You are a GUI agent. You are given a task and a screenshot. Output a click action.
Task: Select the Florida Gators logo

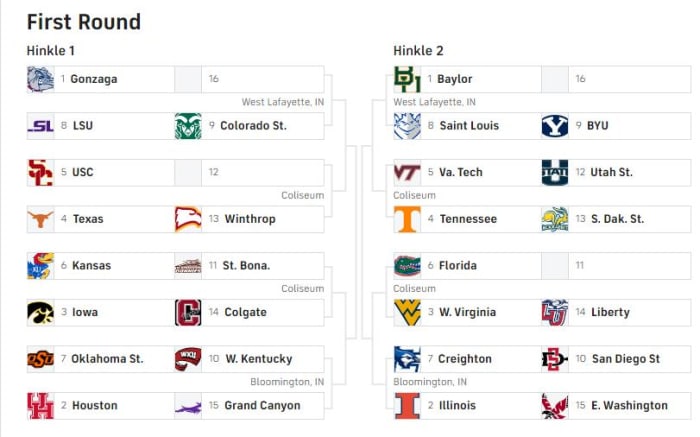coord(407,266)
